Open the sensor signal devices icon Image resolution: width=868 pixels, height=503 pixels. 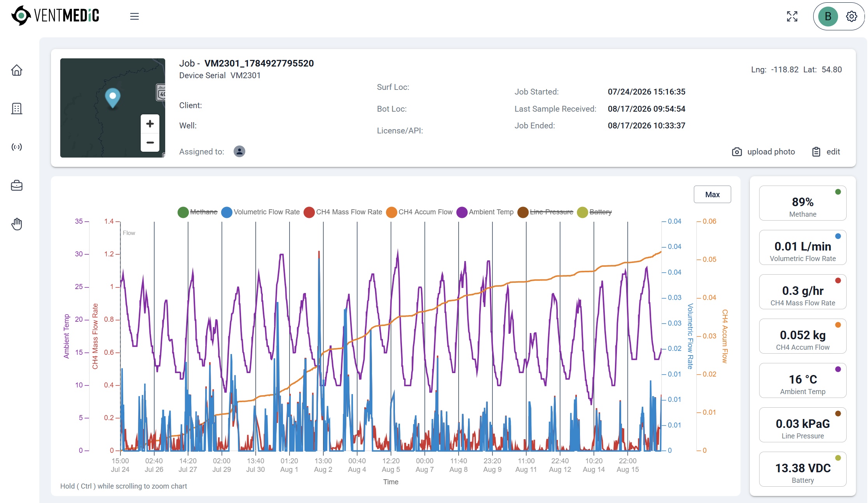17,147
